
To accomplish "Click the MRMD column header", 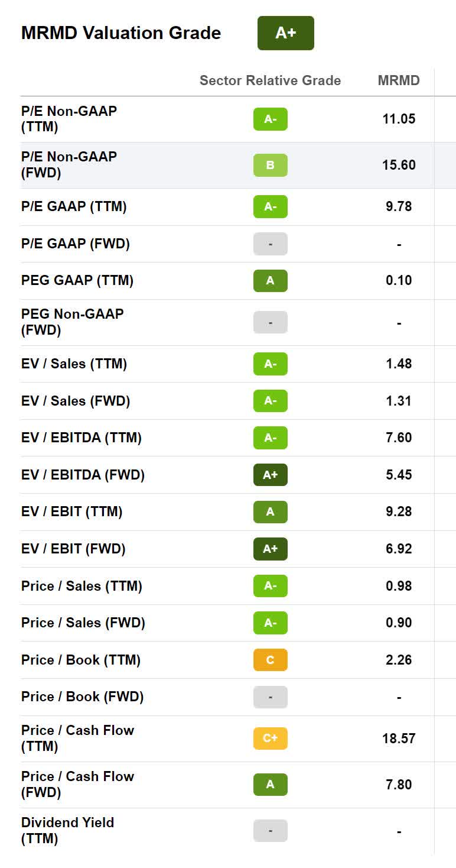I will pos(399,80).
